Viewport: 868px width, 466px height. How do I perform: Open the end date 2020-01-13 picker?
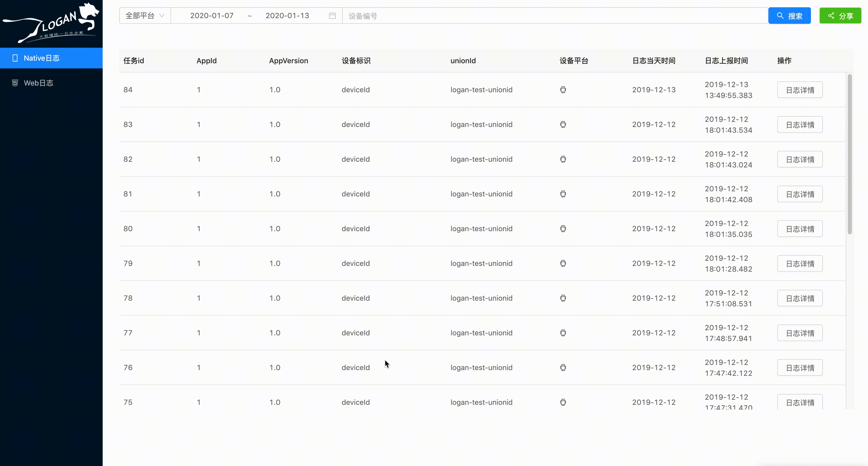[x=287, y=16]
